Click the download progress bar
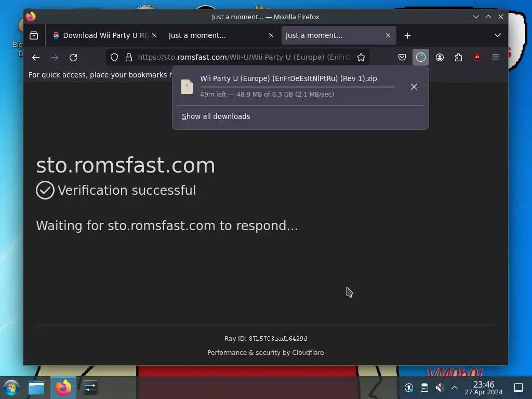 point(297,87)
